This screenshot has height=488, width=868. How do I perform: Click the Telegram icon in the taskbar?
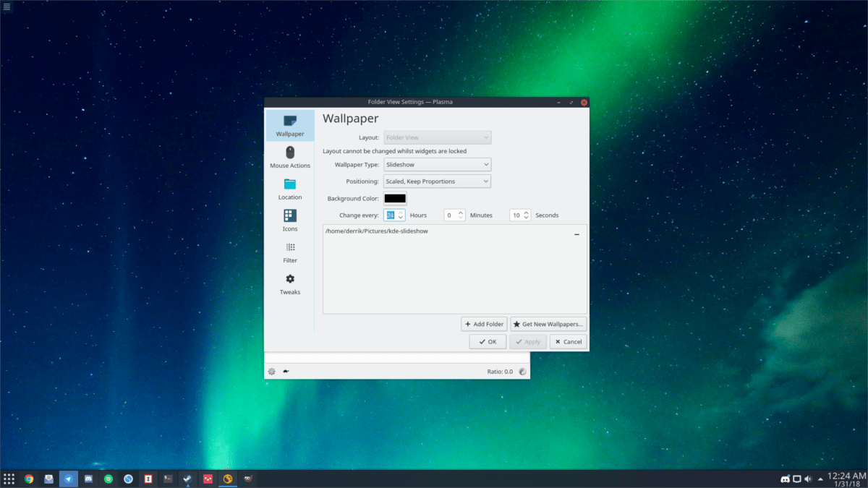point(68,479)
